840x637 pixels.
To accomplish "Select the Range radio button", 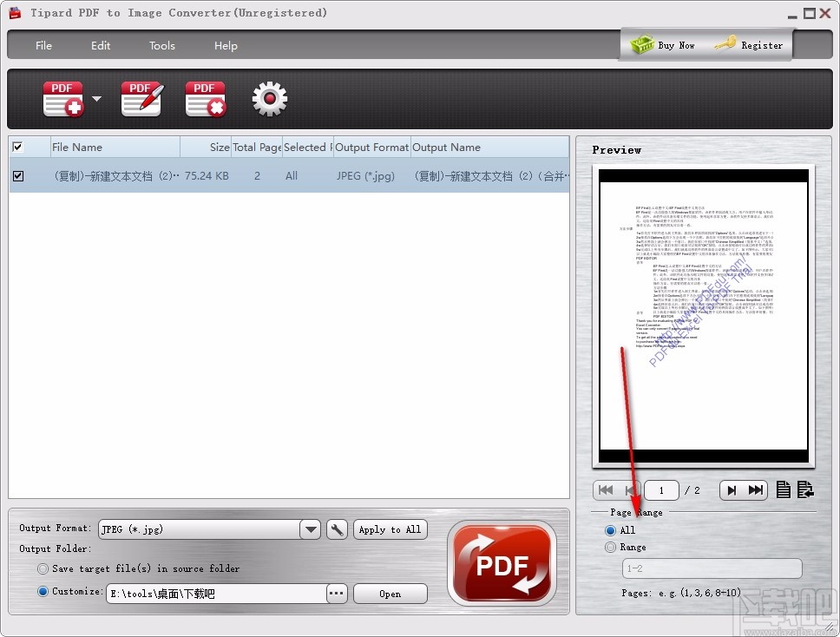I will coord(610,548).
